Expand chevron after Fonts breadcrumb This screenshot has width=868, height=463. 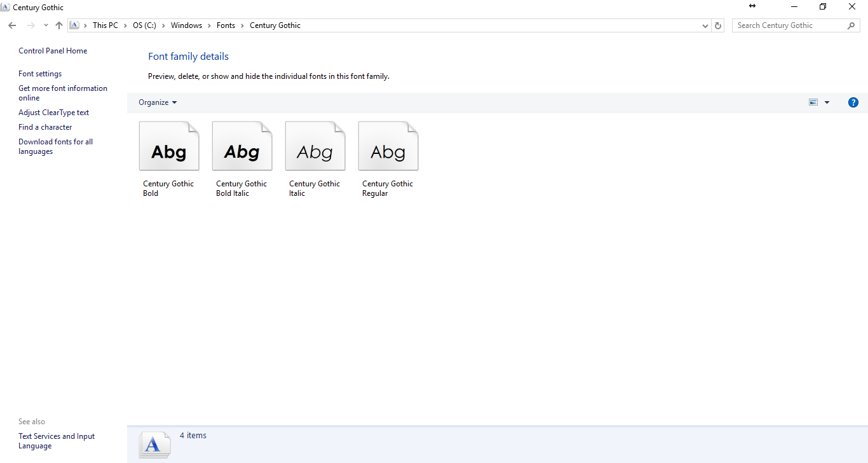pyautogui.click(x=242, y=25)
